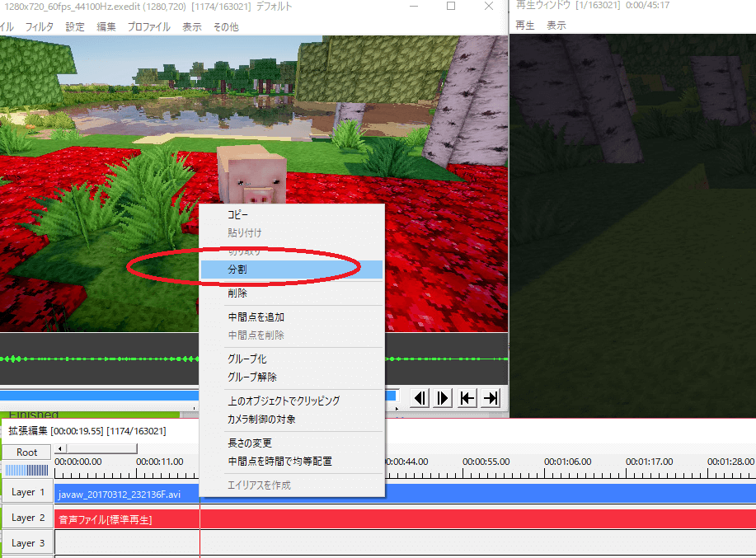Open the フィルタ menu in the menu bar

click(x=39, y=27)
